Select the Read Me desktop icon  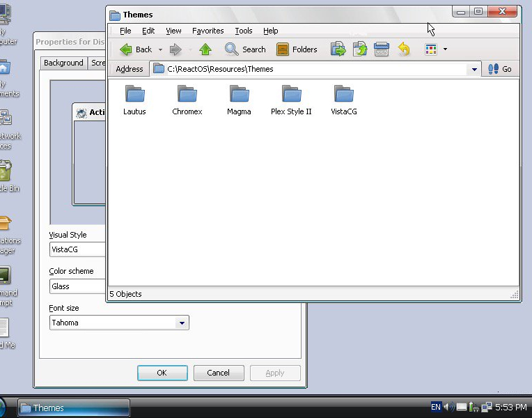[x=6, y=334]
